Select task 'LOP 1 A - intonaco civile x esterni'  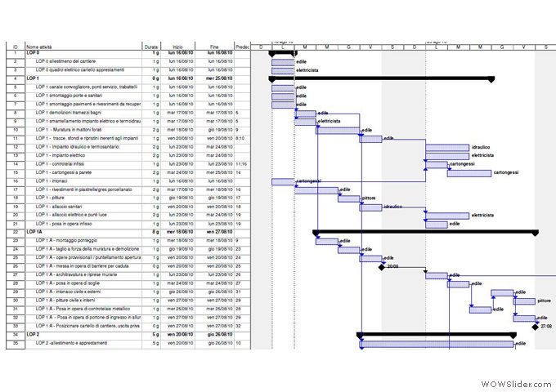68,292
